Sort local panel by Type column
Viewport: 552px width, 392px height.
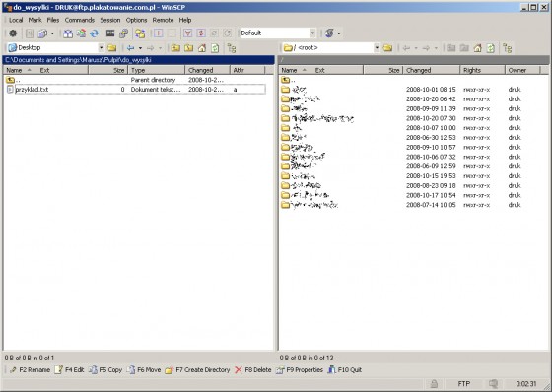tap(157, 70)
